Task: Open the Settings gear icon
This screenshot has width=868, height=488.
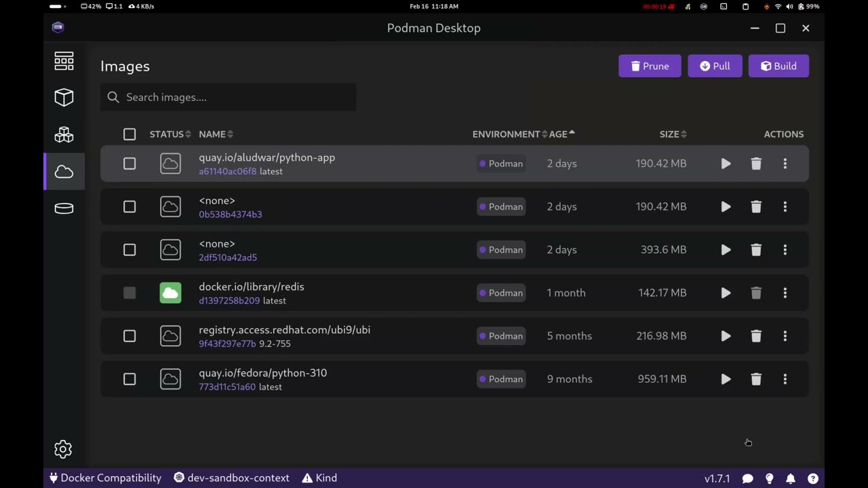Action: pyautogui.click(x=63, y=449)
